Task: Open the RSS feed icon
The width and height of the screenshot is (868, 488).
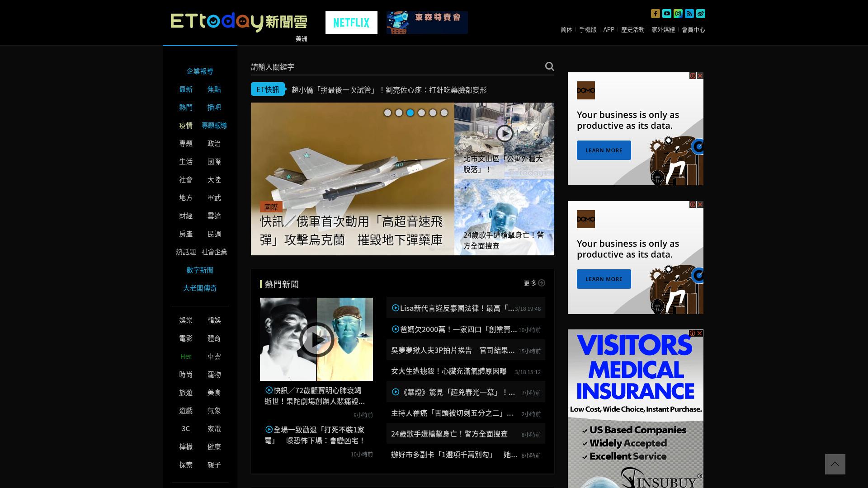Action: (689, 14)
